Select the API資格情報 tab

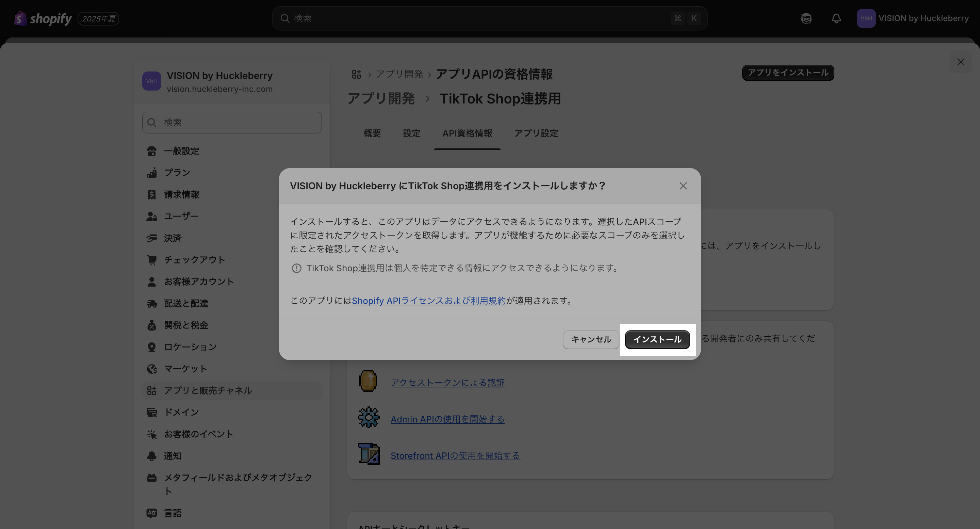click(467, 133)
